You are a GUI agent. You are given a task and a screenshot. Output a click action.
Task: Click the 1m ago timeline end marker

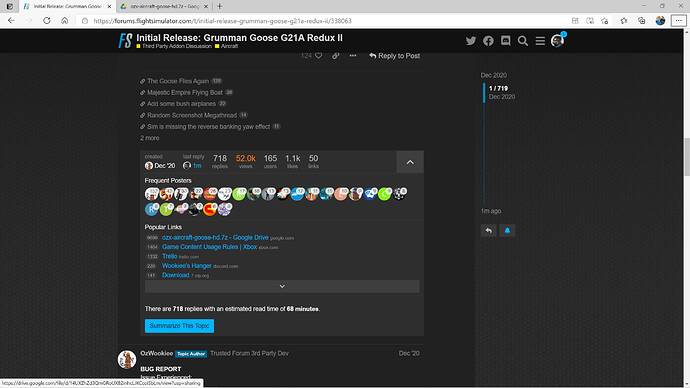coord(491,211)
